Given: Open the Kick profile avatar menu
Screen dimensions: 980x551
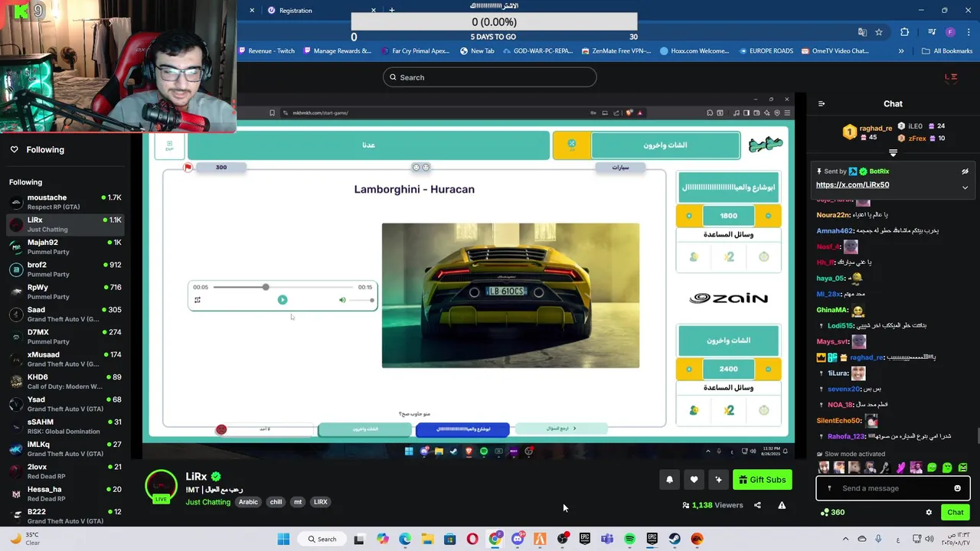Looking at the screenshot, I should pos(951,77).
